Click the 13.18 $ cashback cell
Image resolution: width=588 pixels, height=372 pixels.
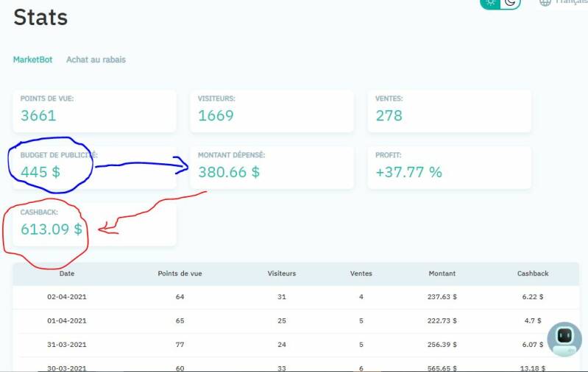point(533,368)
